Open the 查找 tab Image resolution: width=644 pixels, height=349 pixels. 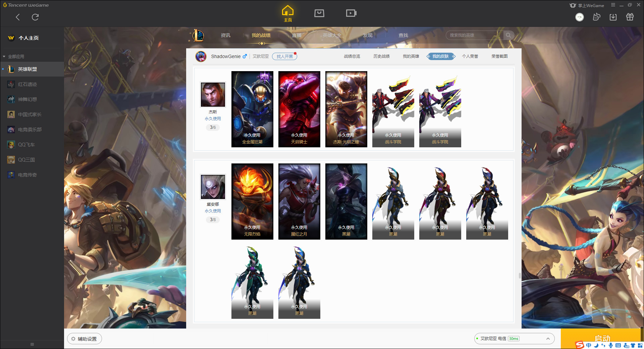(x=403, y=35)
